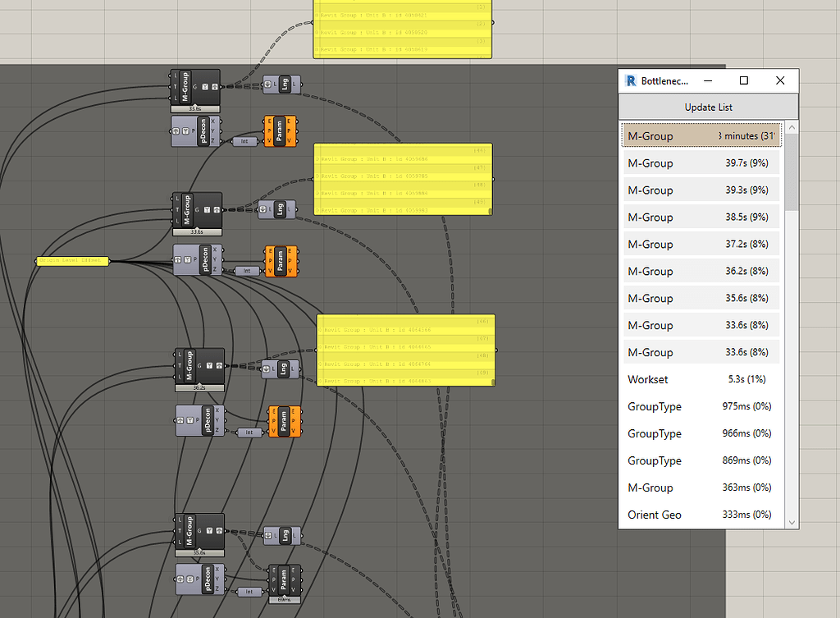
Task: Toggle the Y graft icon on the top M-Group
Action: (x=205, y=86)
